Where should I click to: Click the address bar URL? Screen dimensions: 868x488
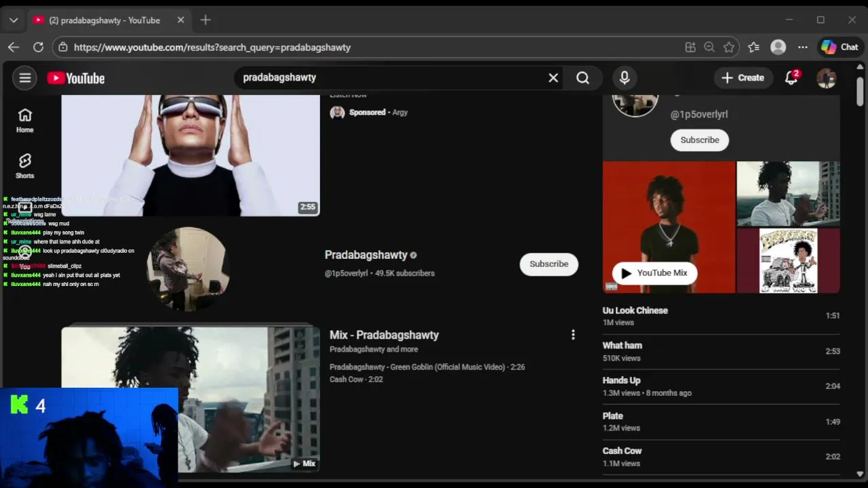212,47
